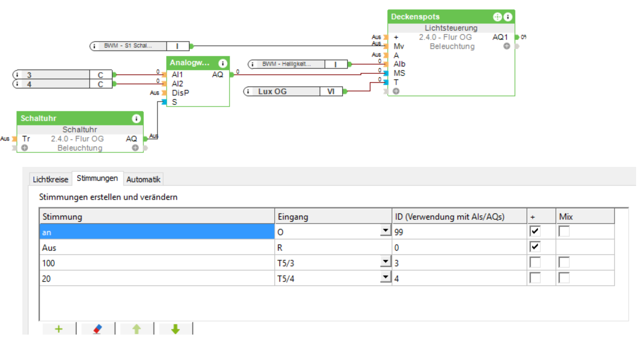Open info icon on Deckenspots block
644x347 pixels.
tap(508, 17)
